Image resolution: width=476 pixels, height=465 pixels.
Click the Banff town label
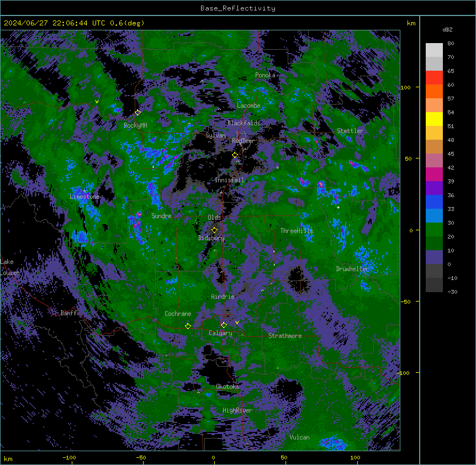click(x=68, y=313)
